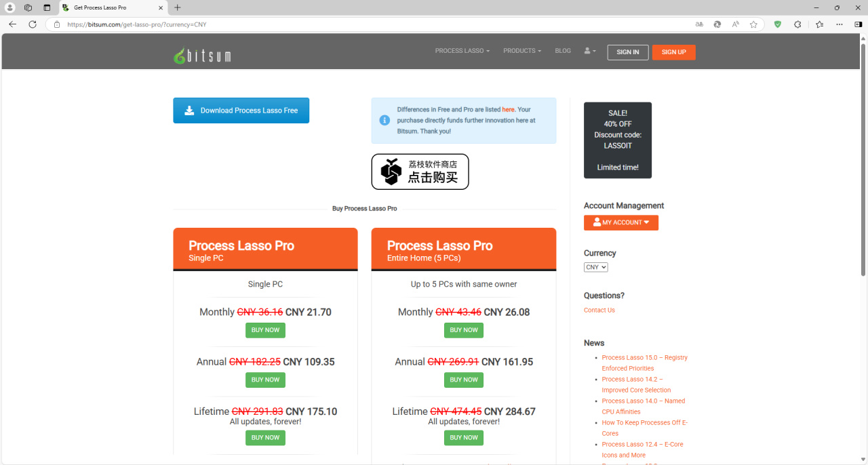Click the SIGN UP button
Screen dimensions: 868x465
(x=674, y=52)
